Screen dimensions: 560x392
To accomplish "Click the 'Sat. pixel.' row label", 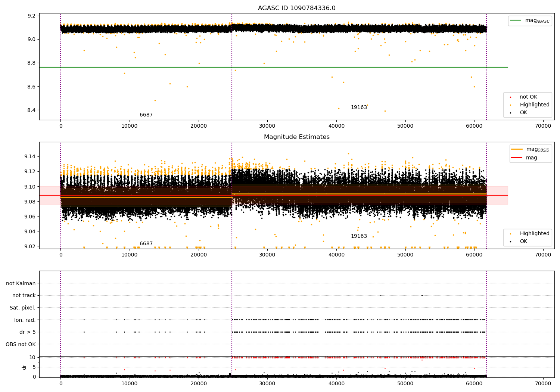I will (23, 308).
